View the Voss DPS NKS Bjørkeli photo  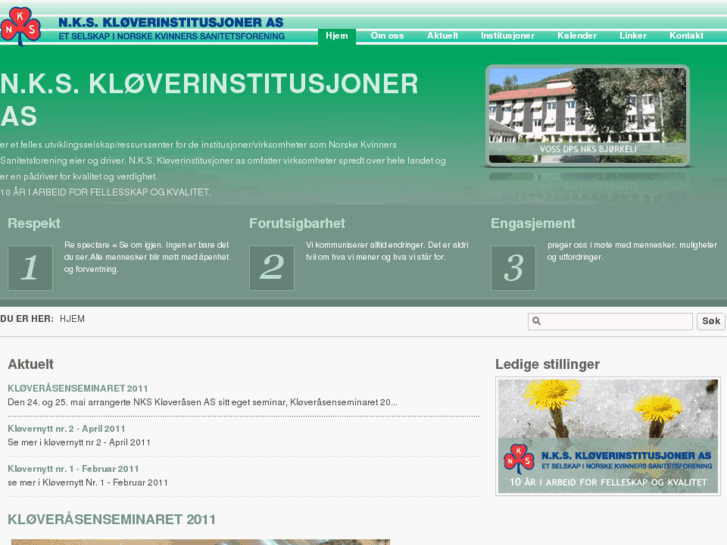(x=587, y=116)
